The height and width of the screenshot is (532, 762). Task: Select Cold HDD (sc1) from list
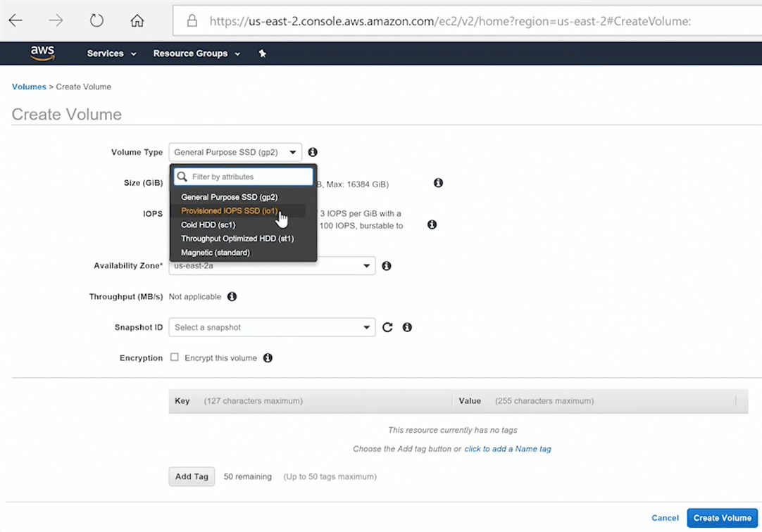tap(208, 225)
